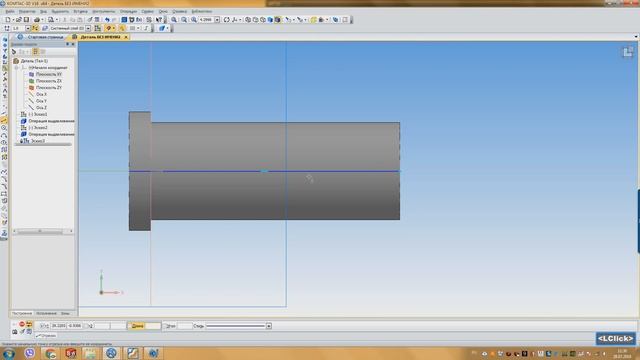Click the Refresh/Rebuild view icon

[227, 20]
